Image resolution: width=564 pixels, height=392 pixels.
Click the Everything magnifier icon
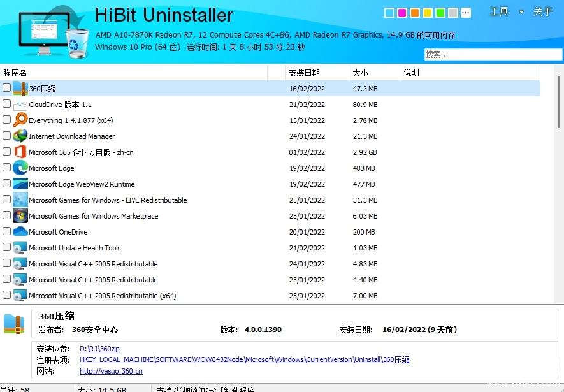point(20,120)
